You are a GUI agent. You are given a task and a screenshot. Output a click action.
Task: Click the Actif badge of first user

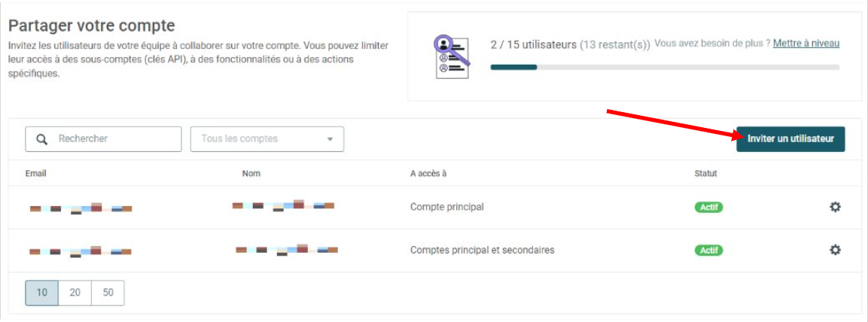coord(708,208)
